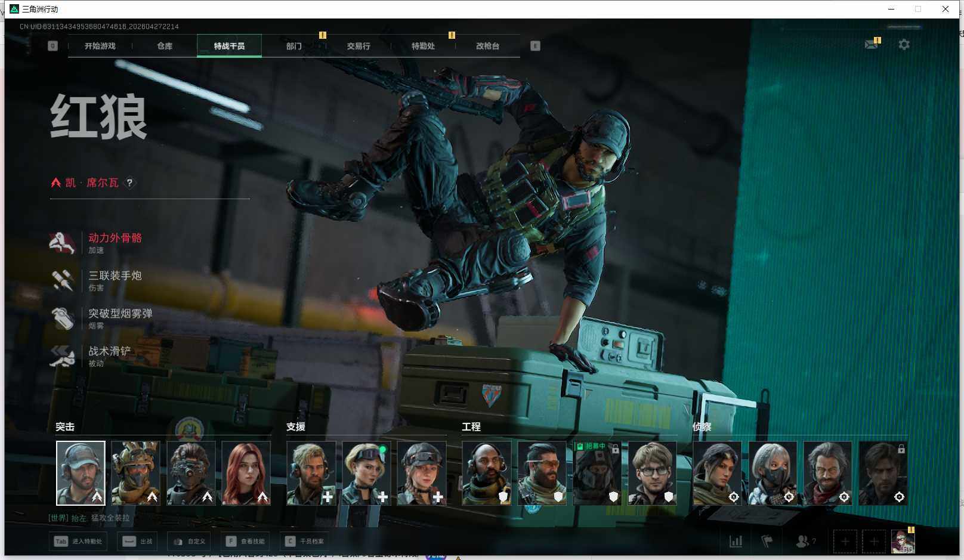
Task: Click the 干员档案 button
Action: pyautogui.click(x=305, y=542)
